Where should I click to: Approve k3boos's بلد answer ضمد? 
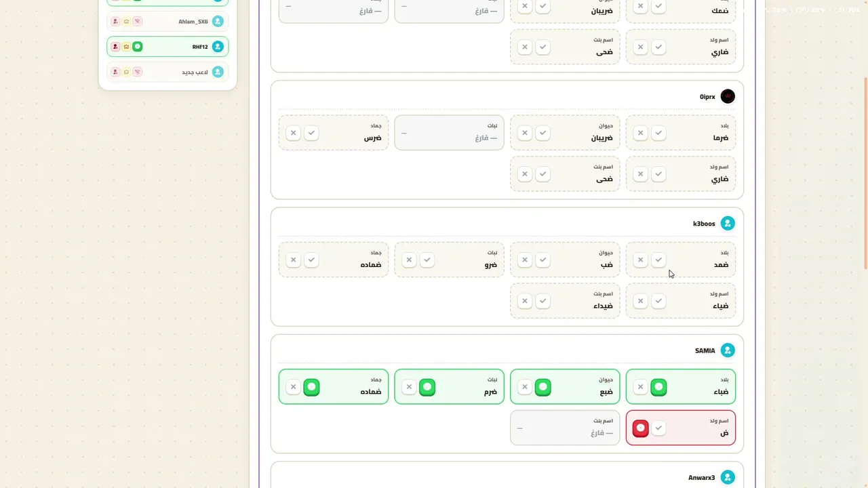(x=658, y=260)
